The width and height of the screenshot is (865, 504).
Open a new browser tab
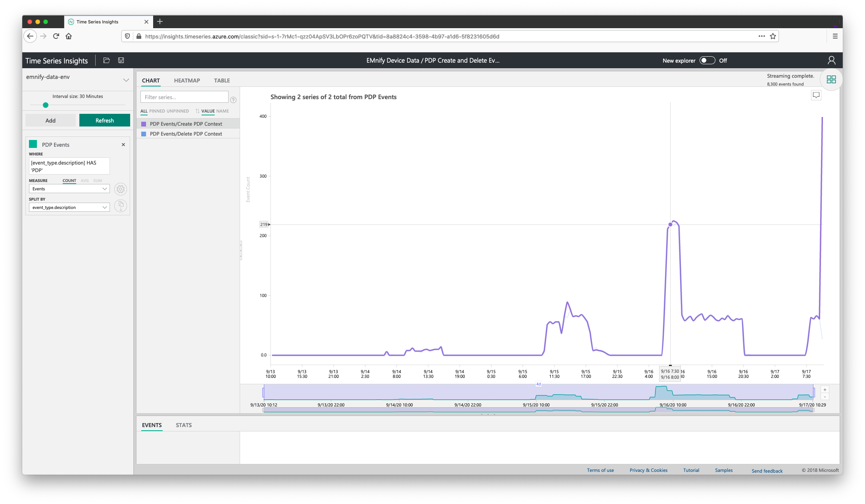160,21
